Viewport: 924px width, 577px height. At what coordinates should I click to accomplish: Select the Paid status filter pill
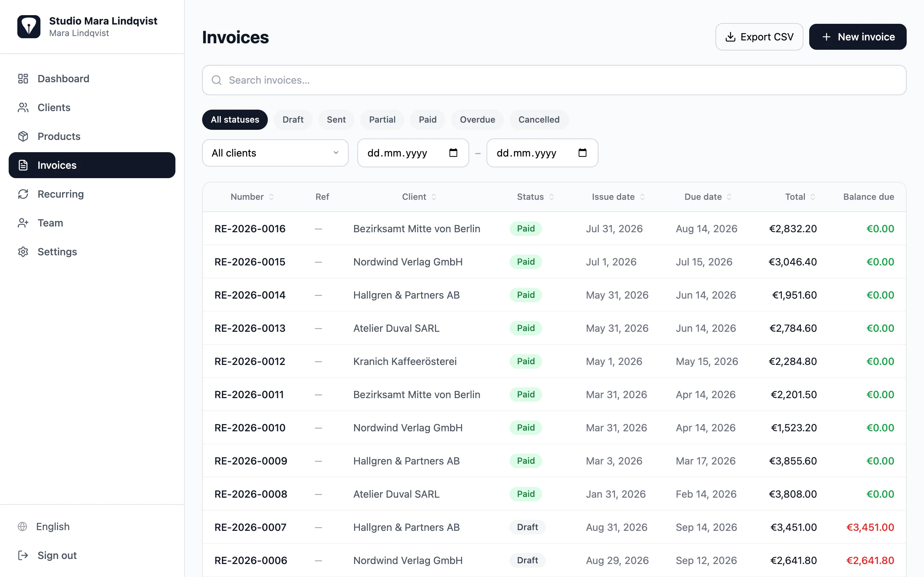427,119
